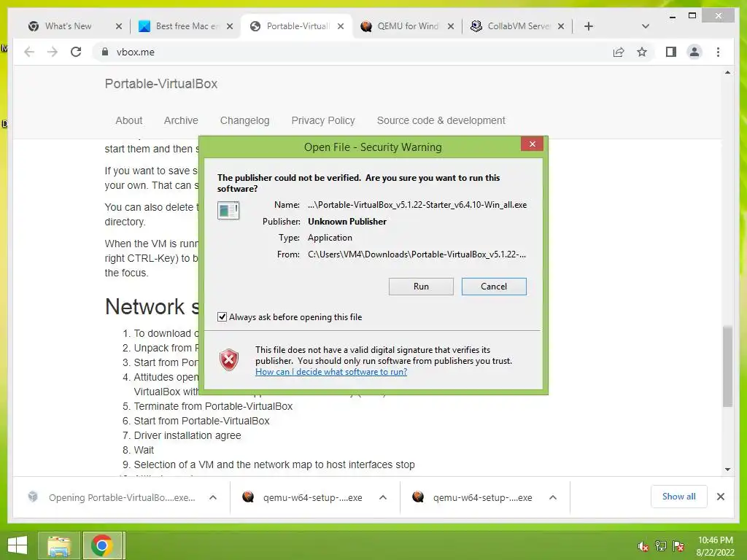Open File Explorer from the taskbar

point(59,545)
